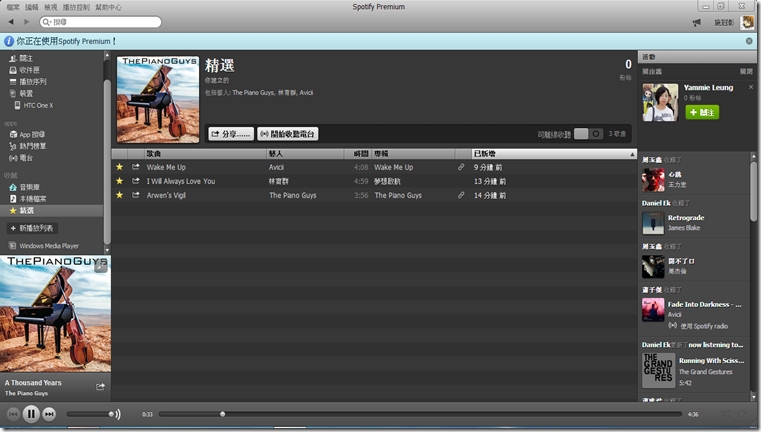Screen dimensions: 761x432
Task: Click the share icon on I Will Always Love You row
Action: pyautogui.click(x=136, y=181)
